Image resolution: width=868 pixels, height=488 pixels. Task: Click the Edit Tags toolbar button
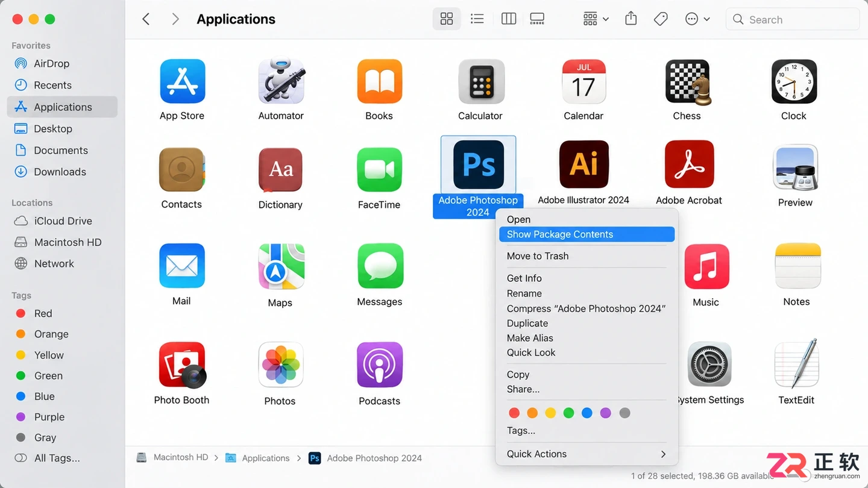tap(661, 19)
